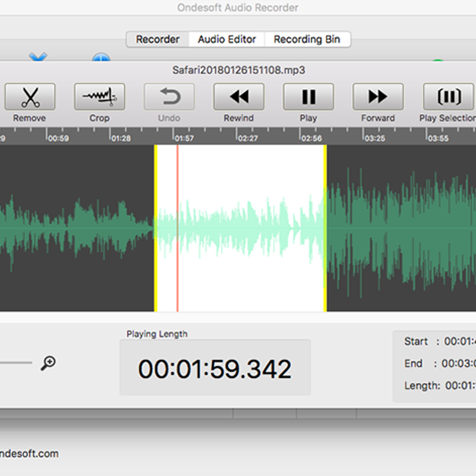Open the Recording Bin tab
The image size is (476, 476).
click(x=307, y=39)
